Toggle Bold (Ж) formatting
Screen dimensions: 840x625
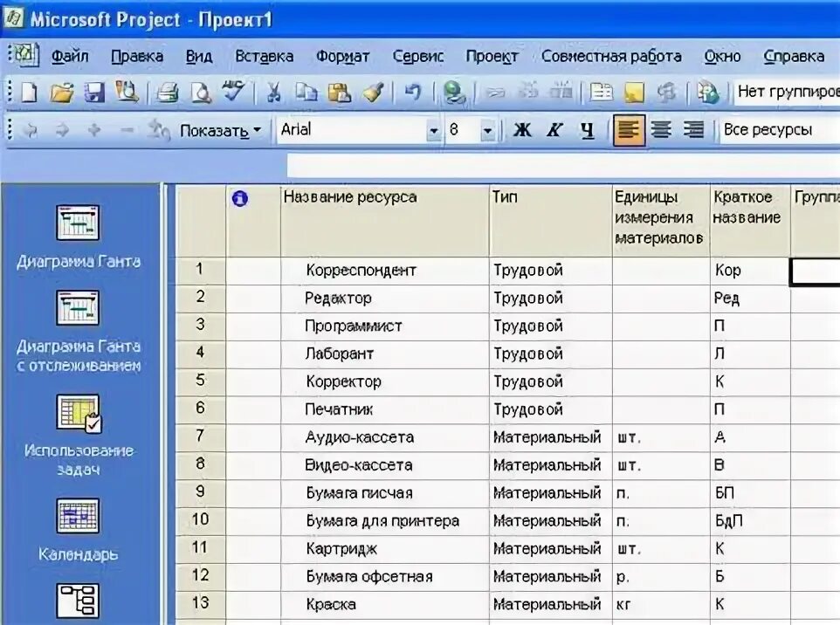point(523,129)
